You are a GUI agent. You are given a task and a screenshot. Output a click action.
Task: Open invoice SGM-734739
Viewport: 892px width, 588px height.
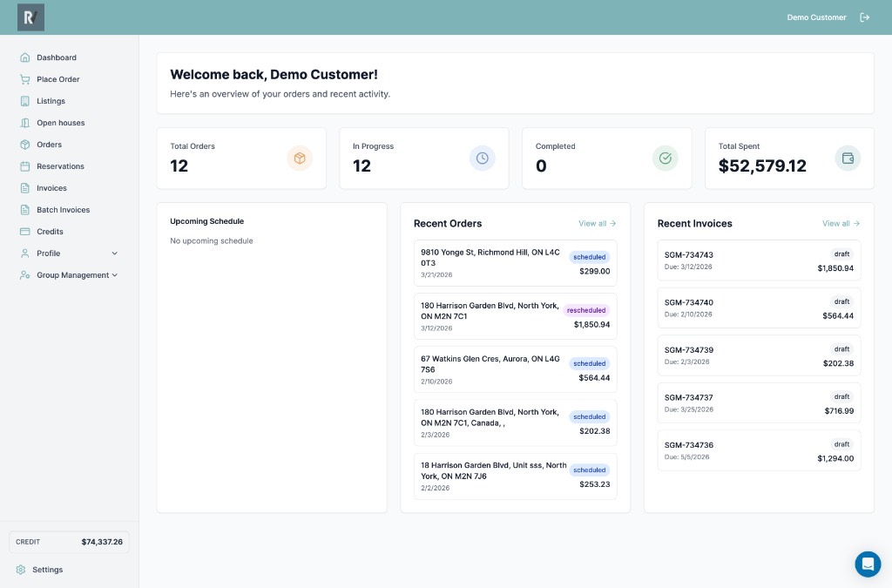[x=759, y=355]
